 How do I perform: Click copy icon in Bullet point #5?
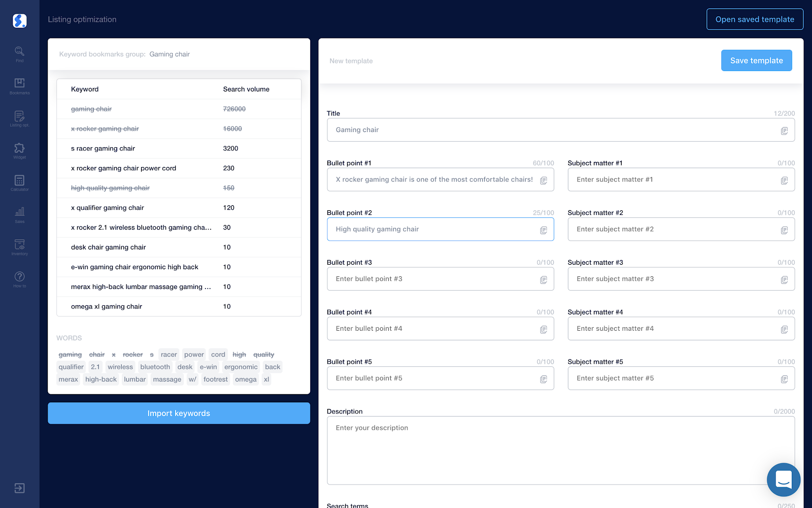544,379
